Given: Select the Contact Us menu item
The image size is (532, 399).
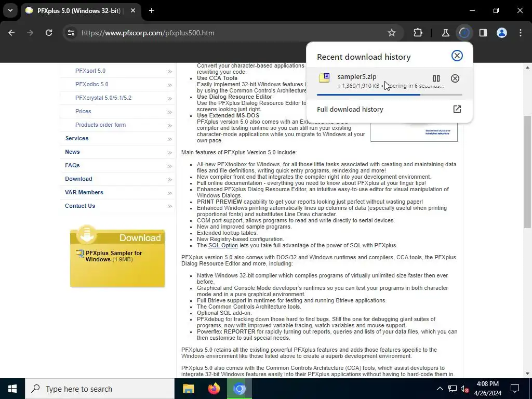Looking at the screenshot, I should click(80, 206).
